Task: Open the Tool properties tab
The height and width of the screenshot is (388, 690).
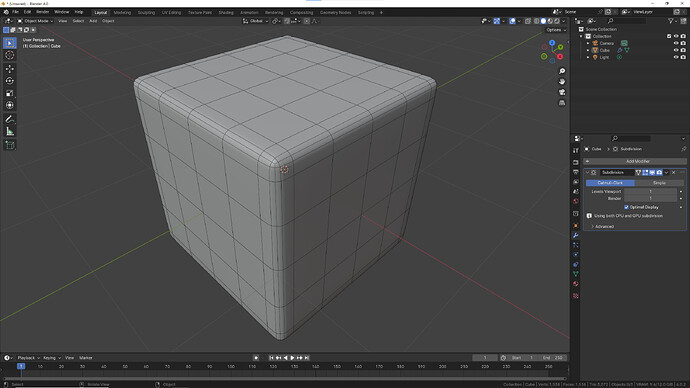Action: (x=576, y=150)
